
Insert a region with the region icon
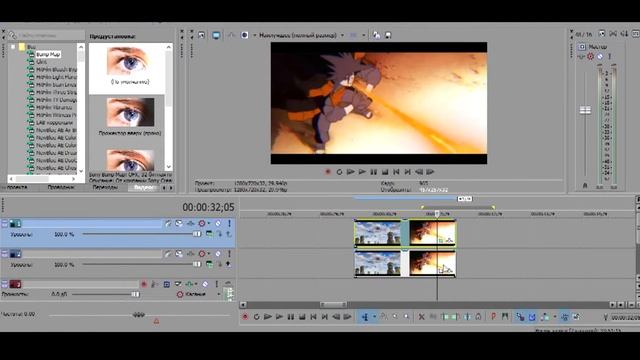coord(505,317)
